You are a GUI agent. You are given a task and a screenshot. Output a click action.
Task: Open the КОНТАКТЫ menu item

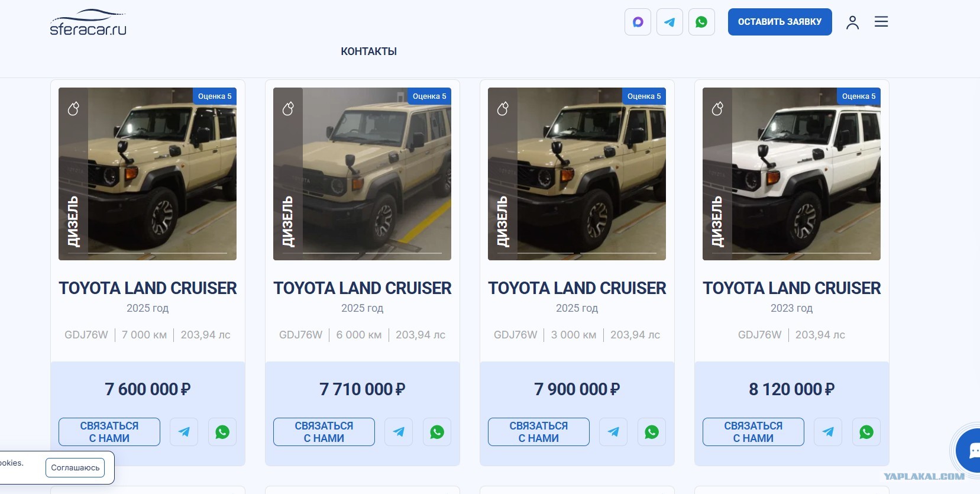coord(368,51)
